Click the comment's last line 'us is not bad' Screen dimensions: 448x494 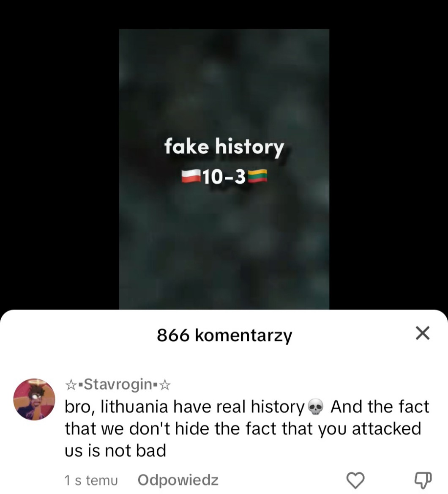pyautogui.click(x=115, y=450)
